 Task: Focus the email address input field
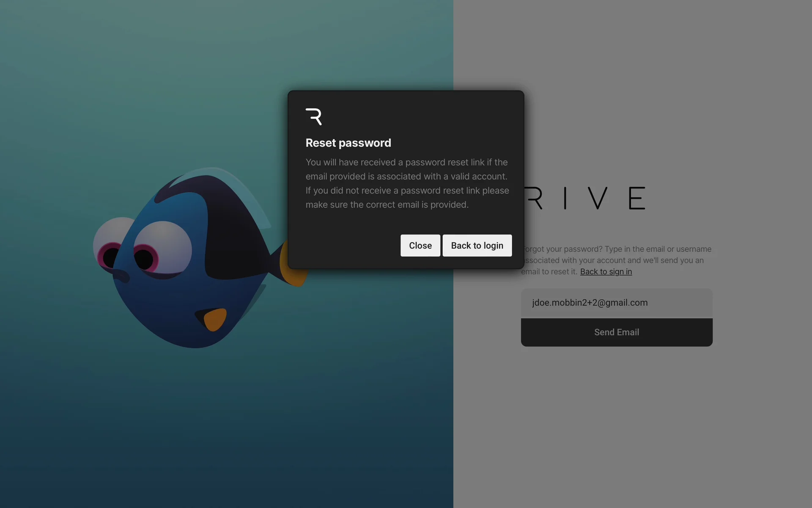point(616,303)
